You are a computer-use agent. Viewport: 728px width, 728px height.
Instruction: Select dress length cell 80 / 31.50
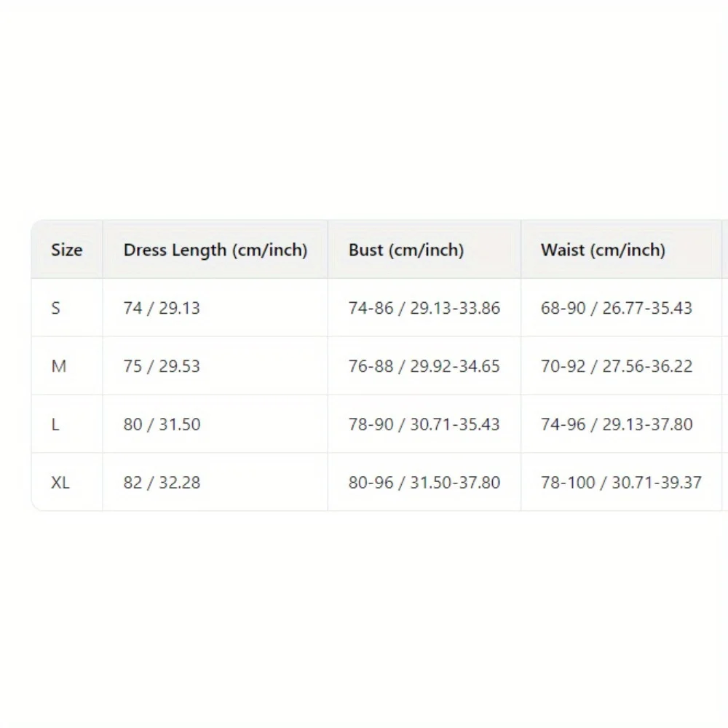[162, 424]
